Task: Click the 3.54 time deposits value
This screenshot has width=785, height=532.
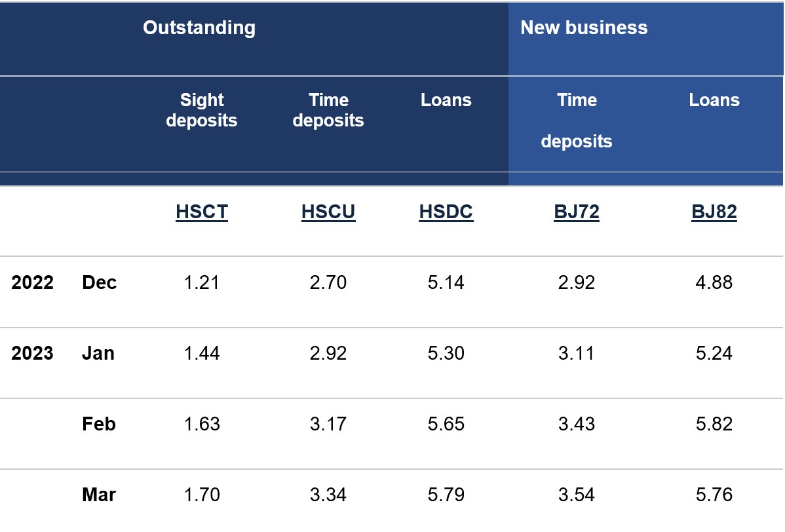Action: click(x=577, y=495)
